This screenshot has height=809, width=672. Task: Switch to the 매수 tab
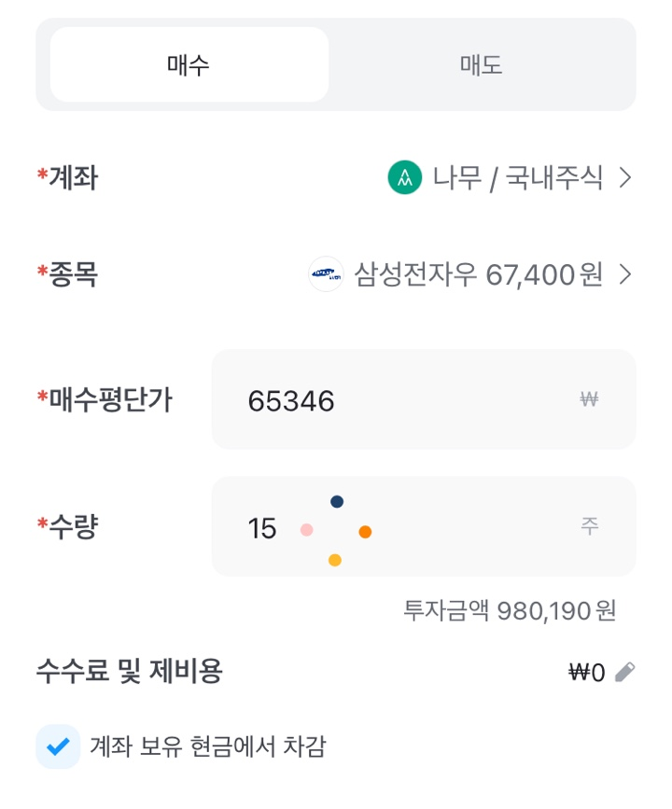pos(189,64)
